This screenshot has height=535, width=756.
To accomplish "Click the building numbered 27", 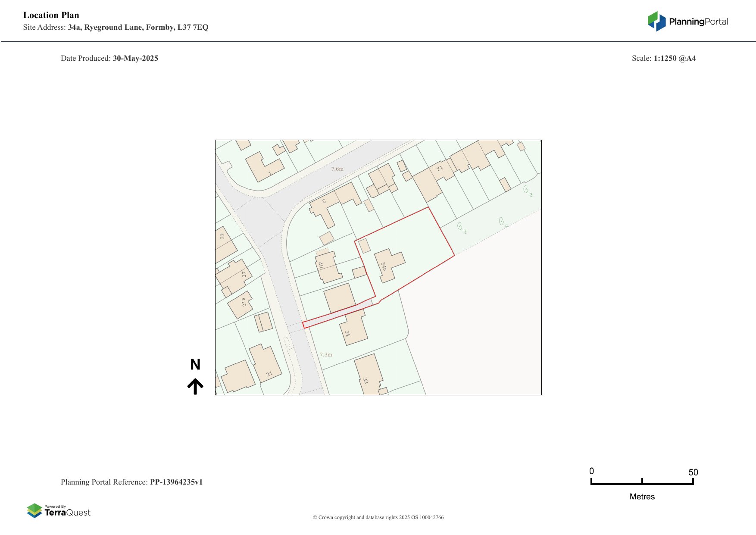I will tap(234, 276).
